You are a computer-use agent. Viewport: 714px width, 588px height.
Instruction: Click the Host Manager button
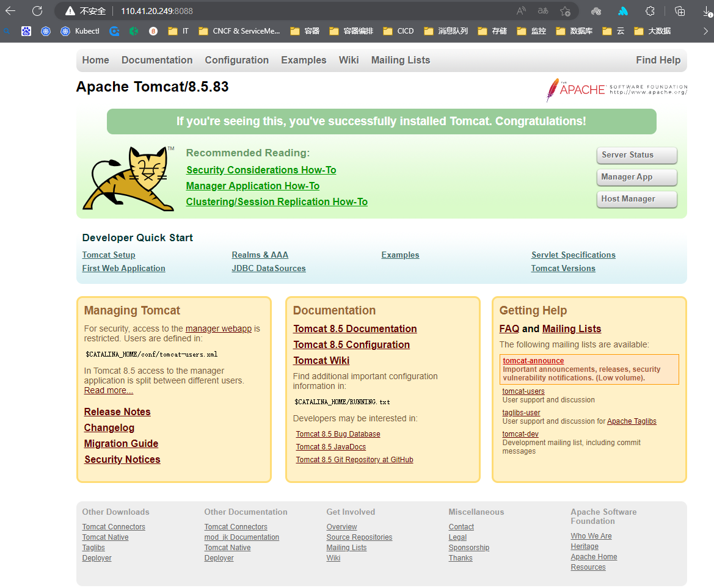(x=636, y=199)
